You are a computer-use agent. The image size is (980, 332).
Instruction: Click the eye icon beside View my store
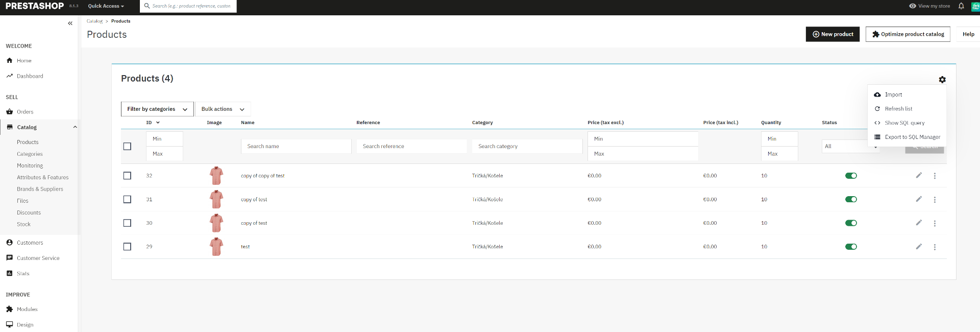pos(913,6)
